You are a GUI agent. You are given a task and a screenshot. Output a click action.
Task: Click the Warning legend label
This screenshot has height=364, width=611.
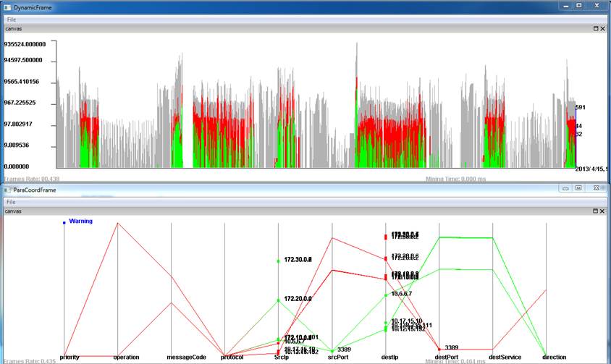80,221
